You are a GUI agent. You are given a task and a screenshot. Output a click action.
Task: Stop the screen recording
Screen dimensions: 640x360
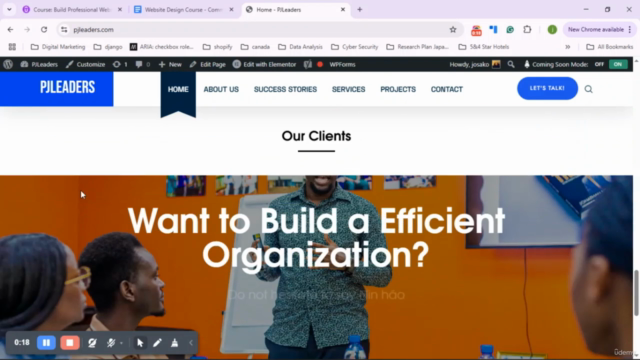70,343
